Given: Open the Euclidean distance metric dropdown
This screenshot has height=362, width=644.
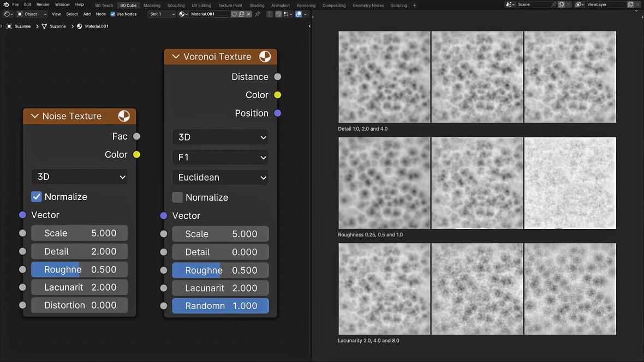Looking at the screenshot, I should tap(220, 177).
